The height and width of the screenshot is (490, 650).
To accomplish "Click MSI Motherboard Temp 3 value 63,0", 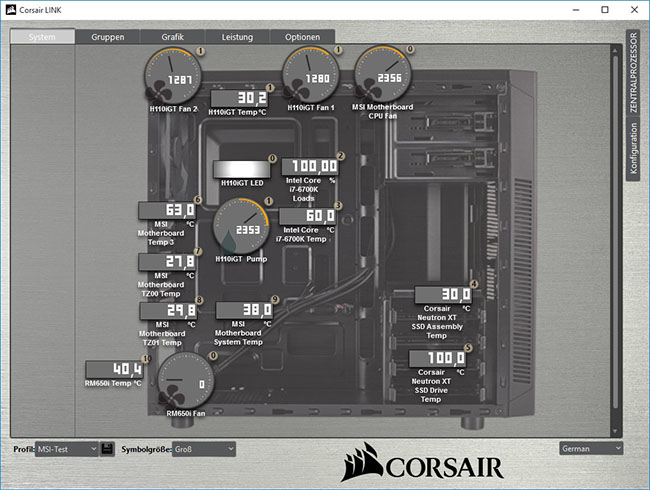I will (167, 210).
